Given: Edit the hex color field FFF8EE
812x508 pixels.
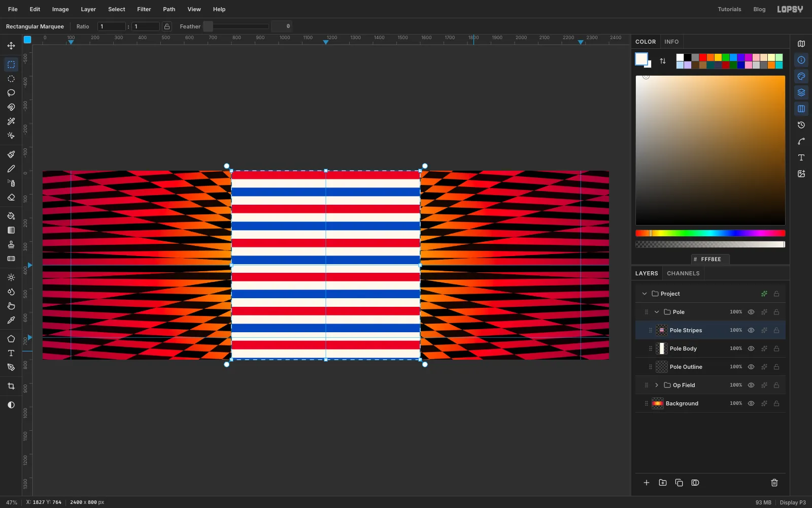Looking at the screenshot, I should pyautogui.click(x=710, y=259).
